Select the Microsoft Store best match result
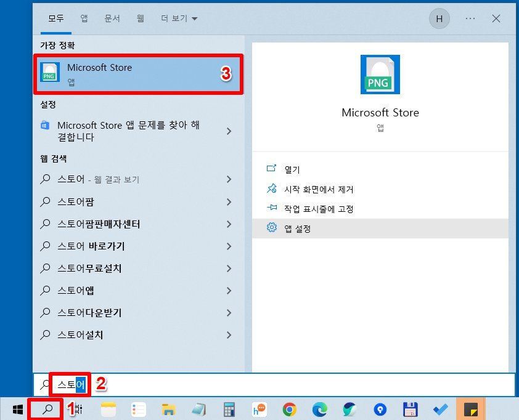 coord(138,75)
